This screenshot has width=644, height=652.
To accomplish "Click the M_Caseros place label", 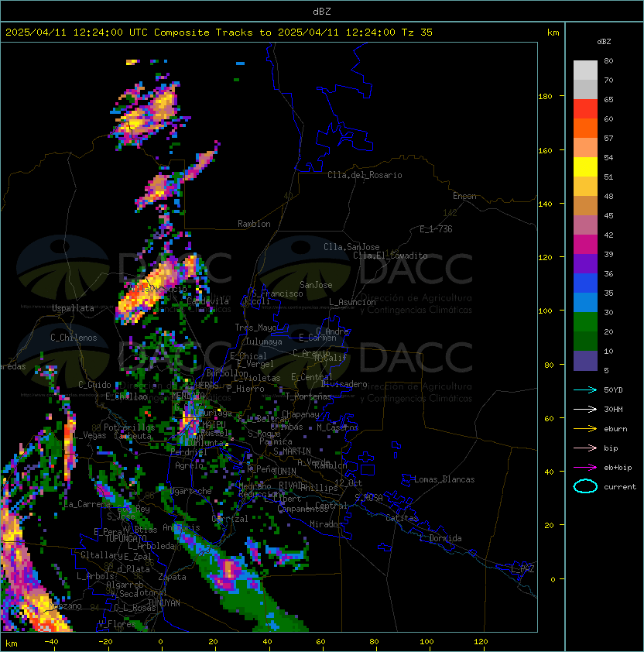I will point(337,427).
